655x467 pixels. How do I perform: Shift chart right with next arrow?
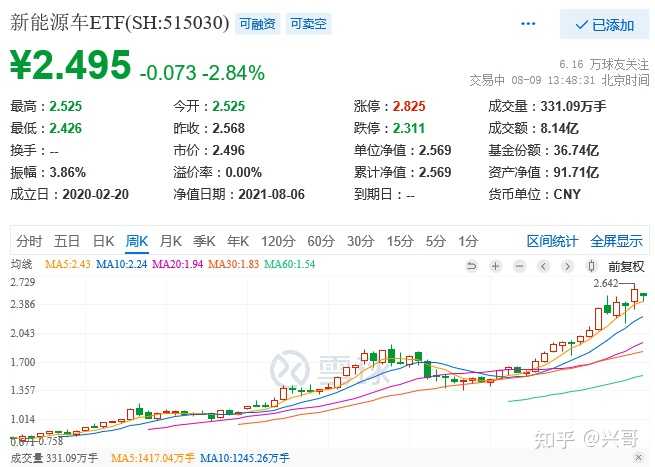click(x=567, y=266)
